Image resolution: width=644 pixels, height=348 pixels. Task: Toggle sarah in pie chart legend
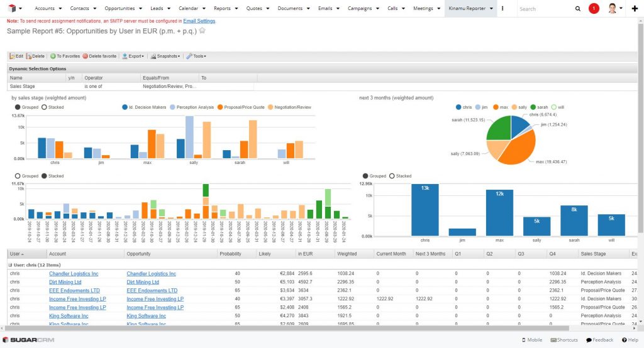pos(539,107)
